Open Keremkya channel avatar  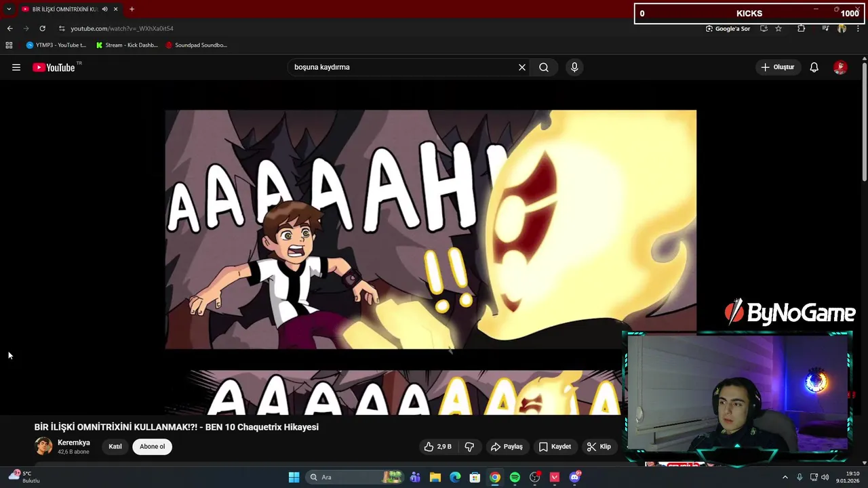tap(43, 447)
